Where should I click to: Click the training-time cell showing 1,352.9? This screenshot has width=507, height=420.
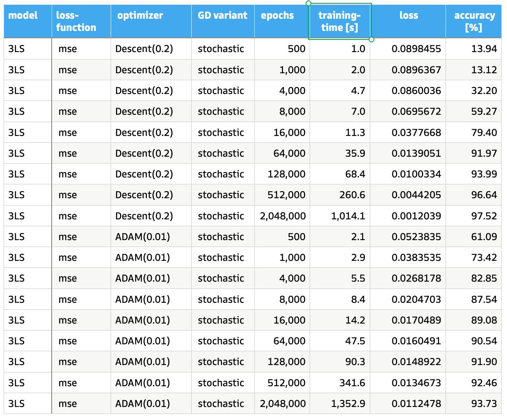(x=348, y=404)
